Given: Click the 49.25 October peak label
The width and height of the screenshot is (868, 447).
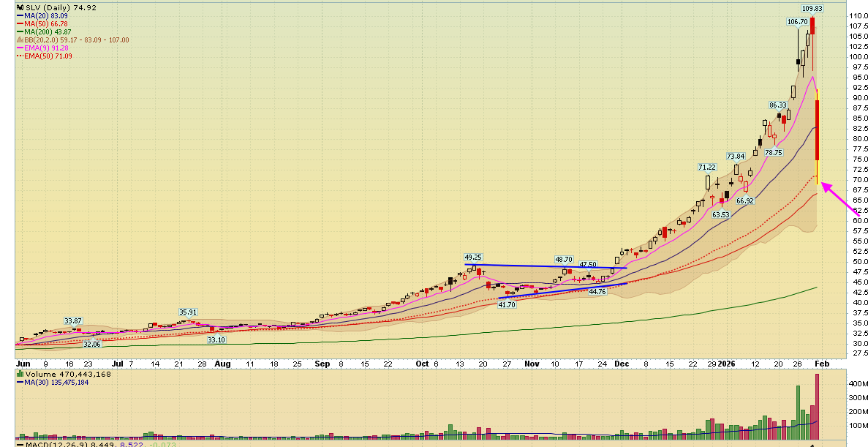Looking at the screenshot, I should point(473,258).
